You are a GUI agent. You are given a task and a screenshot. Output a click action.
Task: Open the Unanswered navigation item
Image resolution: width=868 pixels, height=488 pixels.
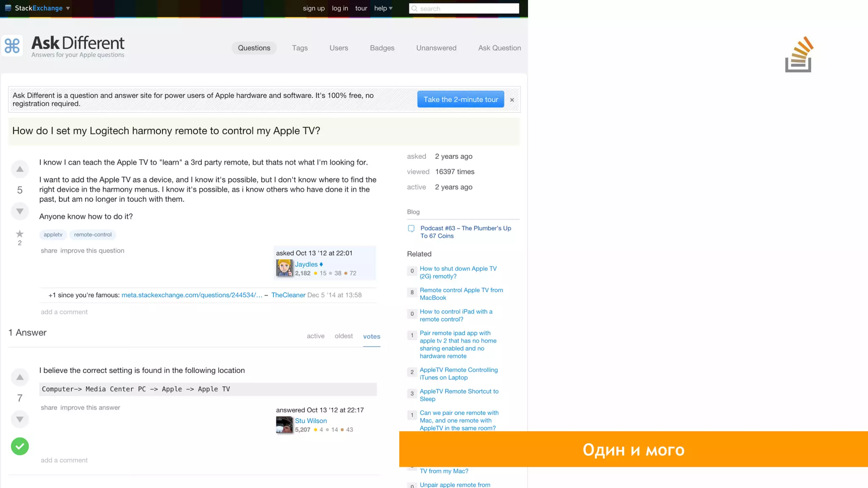tap(436, 48)
